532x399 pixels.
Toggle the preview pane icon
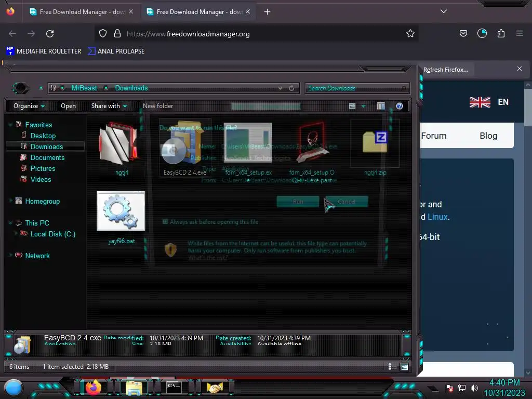point(381,106)
